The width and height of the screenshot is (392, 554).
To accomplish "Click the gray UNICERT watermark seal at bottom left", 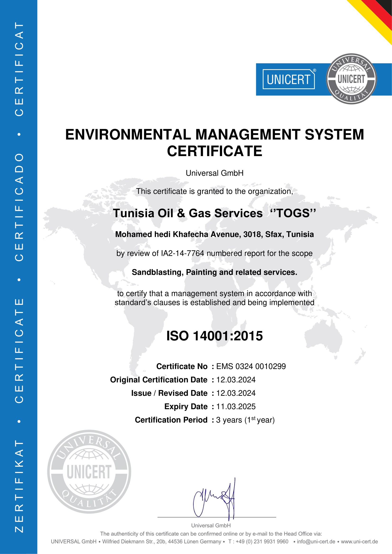I will pyautogui.click(x=89, y=472).
